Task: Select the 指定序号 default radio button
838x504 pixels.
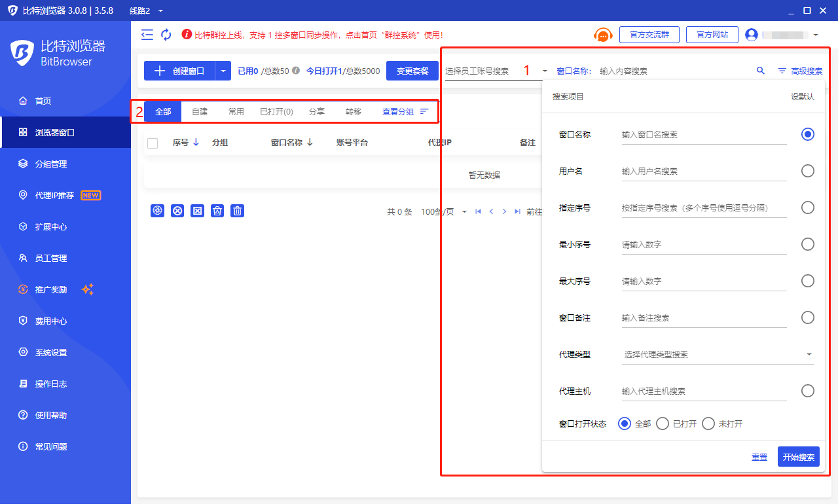Action: coord(808,207)
